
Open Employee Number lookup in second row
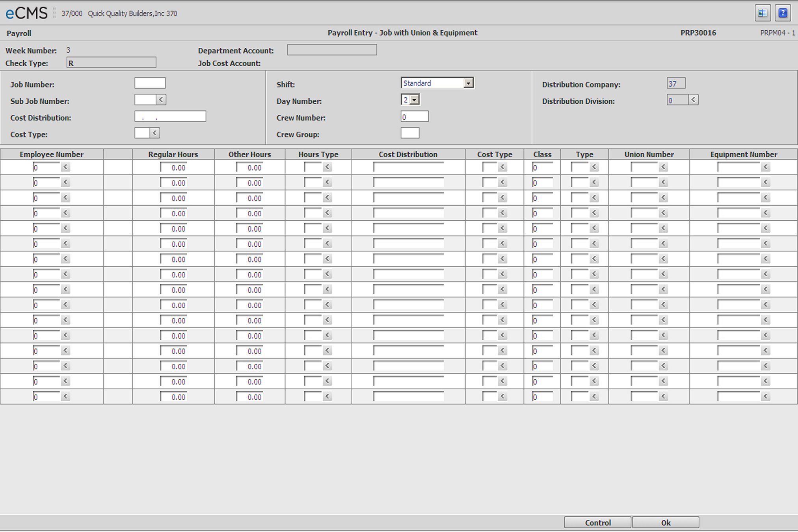click(65, 182)
